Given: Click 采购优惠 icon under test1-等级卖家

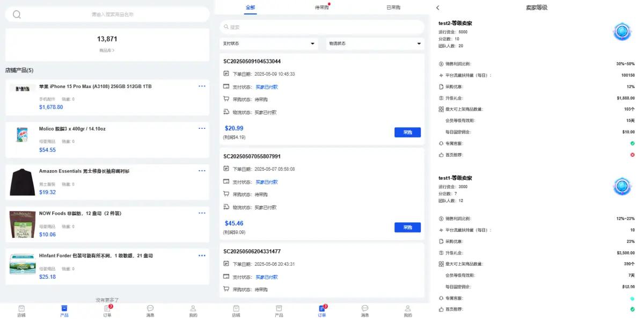Looking at the screenshot, I should 441,241.
